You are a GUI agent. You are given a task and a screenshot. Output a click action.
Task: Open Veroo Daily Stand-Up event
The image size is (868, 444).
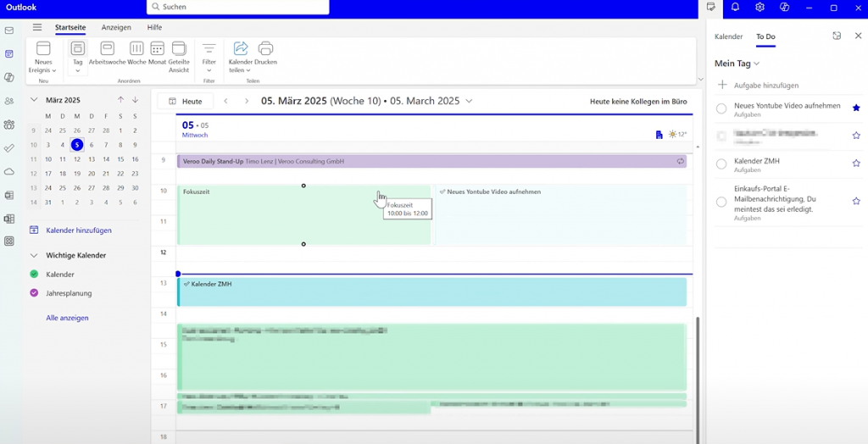pos(431,161)
